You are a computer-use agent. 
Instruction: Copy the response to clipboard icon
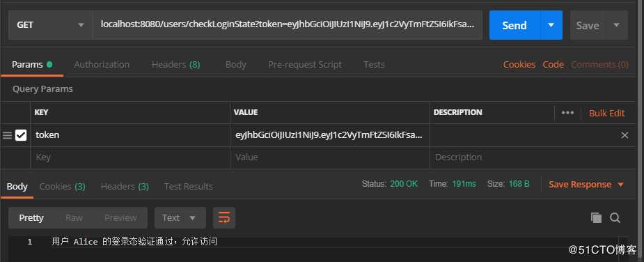click(x=596, y=217)
